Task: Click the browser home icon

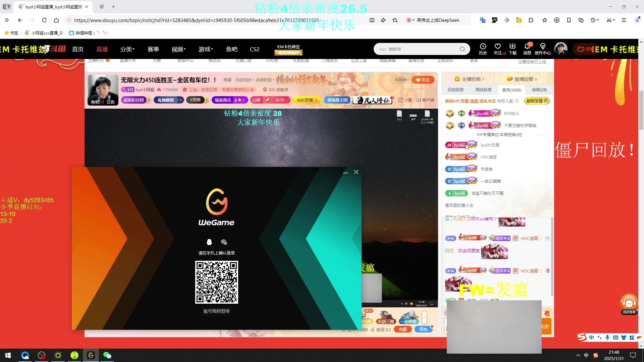Action: click(56, 20)
